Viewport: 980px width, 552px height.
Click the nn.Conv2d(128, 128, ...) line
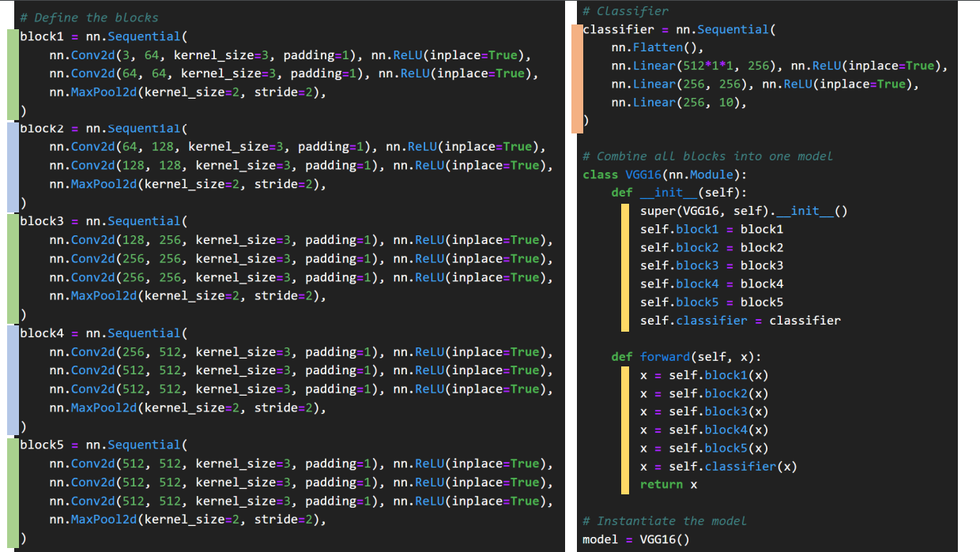301,165
